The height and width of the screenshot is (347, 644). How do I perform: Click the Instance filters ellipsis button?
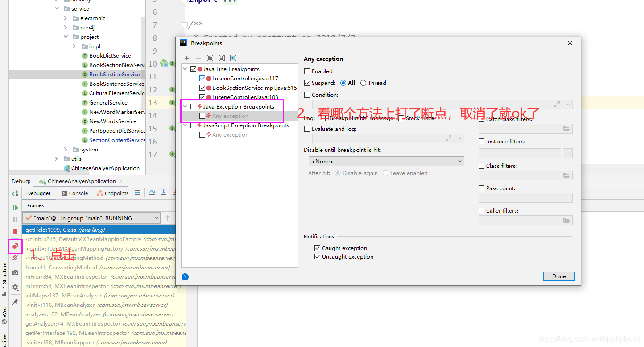pos(568,153)
